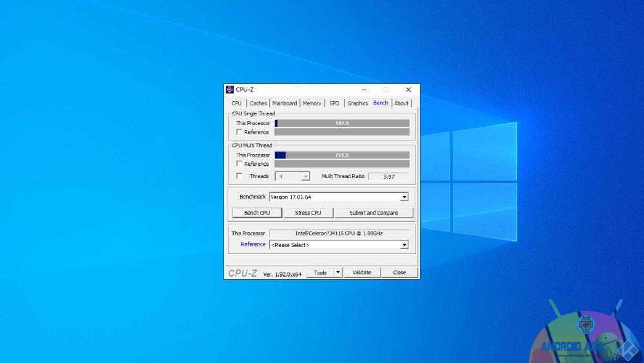Open the Tools dropdown arrow
644x363 pixels.
pyautogui.click(x=338, y=272)
